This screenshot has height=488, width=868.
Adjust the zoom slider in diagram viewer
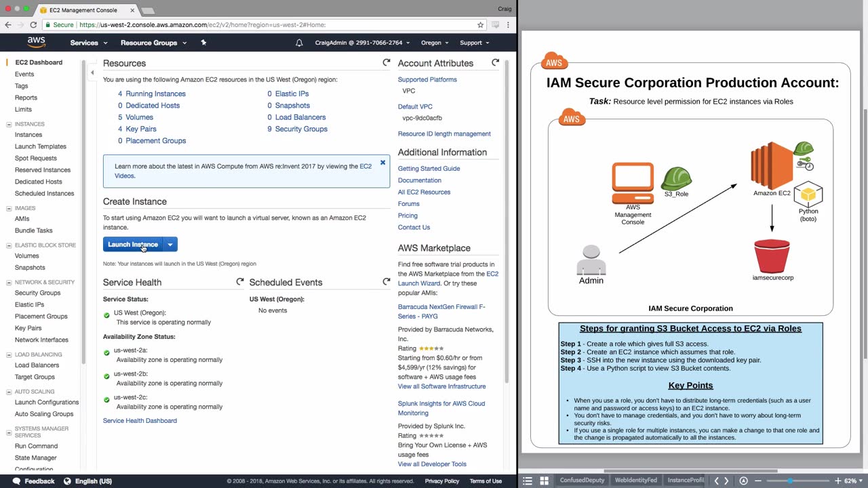(x=790, y=481)
